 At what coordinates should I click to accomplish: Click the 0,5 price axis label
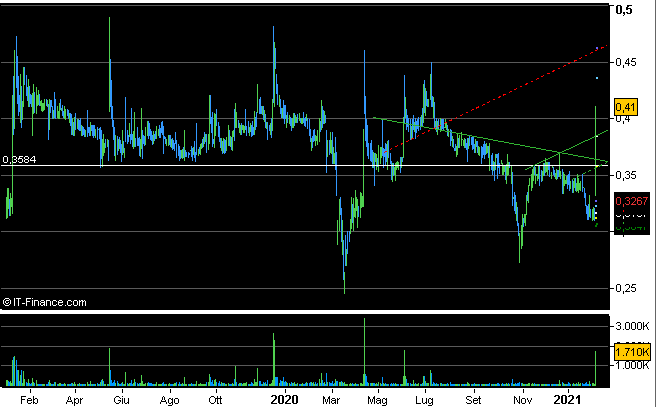click(x=624, y=10)
